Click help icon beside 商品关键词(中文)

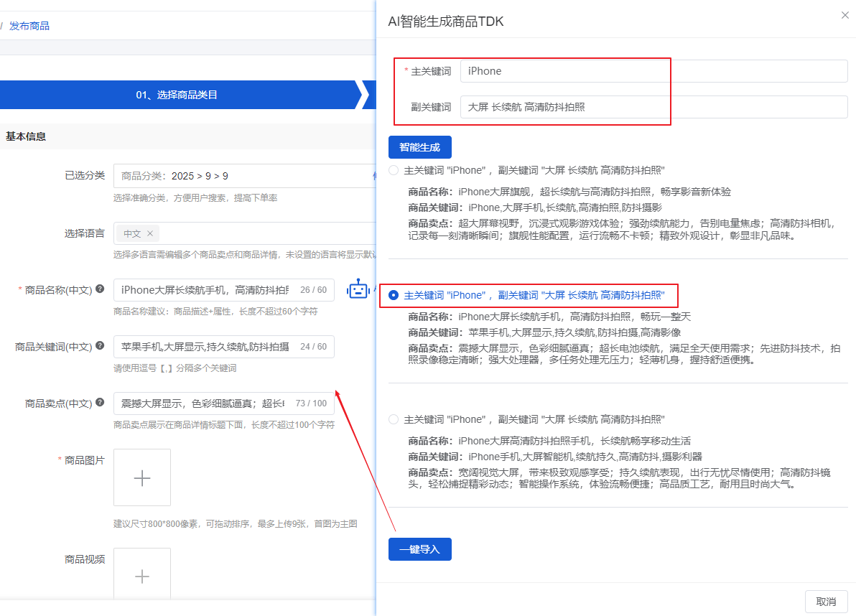100,345
